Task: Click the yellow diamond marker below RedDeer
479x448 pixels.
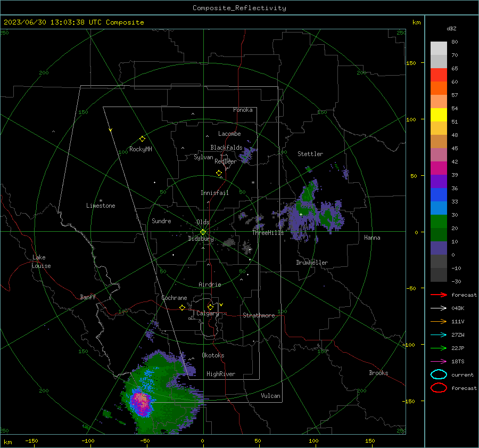Action: [219, 173]
